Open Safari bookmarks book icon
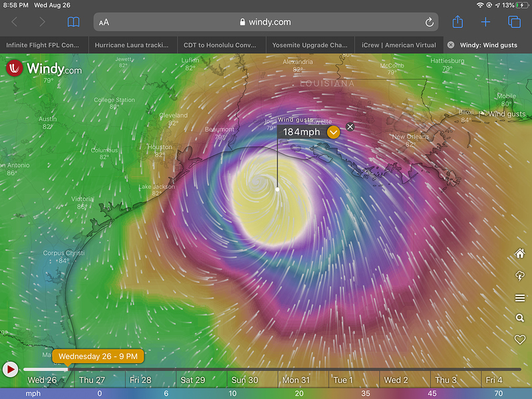Screen dimensions: 532x399 pos(73,22)
